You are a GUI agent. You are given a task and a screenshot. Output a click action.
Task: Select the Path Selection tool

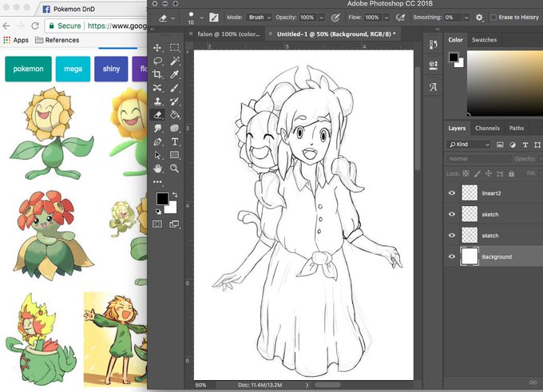[157, 155]
